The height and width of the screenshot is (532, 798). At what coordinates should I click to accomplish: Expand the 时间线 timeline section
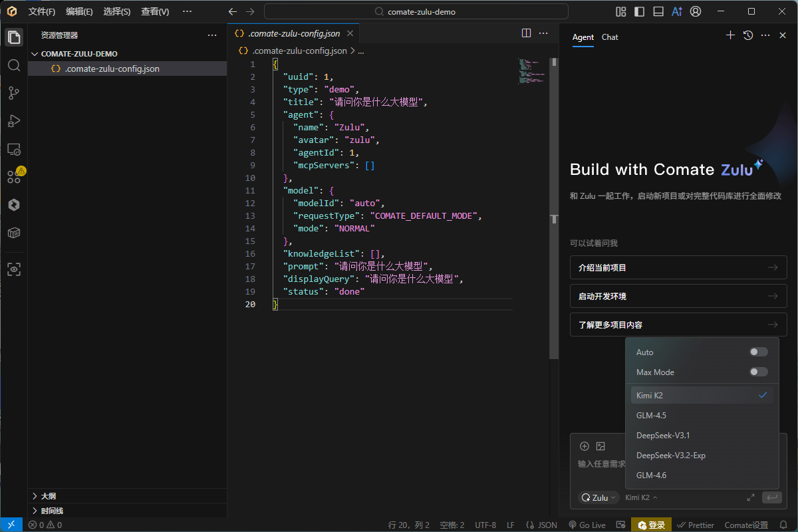(127, 511)
